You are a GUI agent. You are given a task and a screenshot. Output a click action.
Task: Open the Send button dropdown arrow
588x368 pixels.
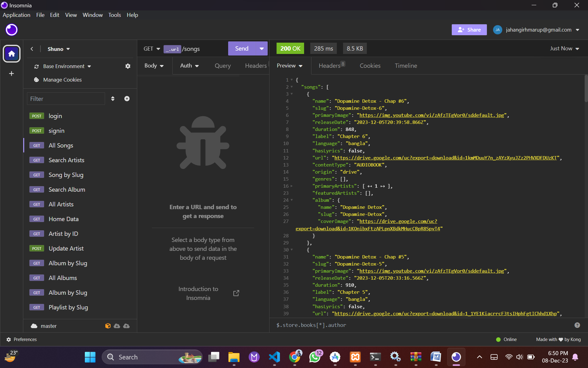(x=262, y=48)
